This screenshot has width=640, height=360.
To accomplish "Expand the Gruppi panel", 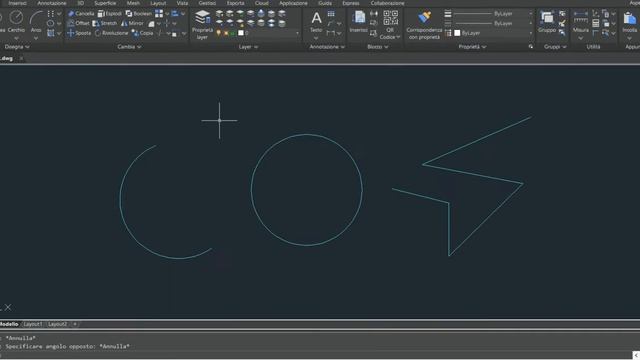I will (x=555, y=47).
